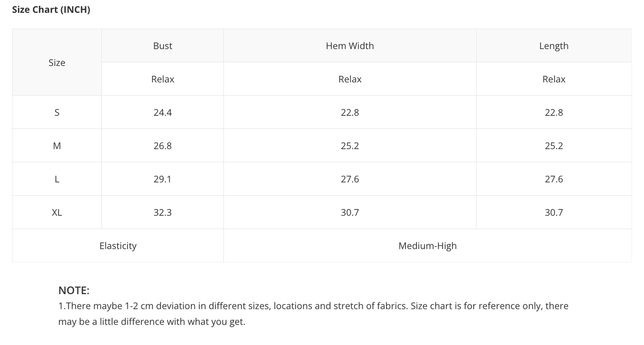Screen dimensions: 644x345
Task: Click the 29.1 bust value for L
Action: tap(163, 179)
